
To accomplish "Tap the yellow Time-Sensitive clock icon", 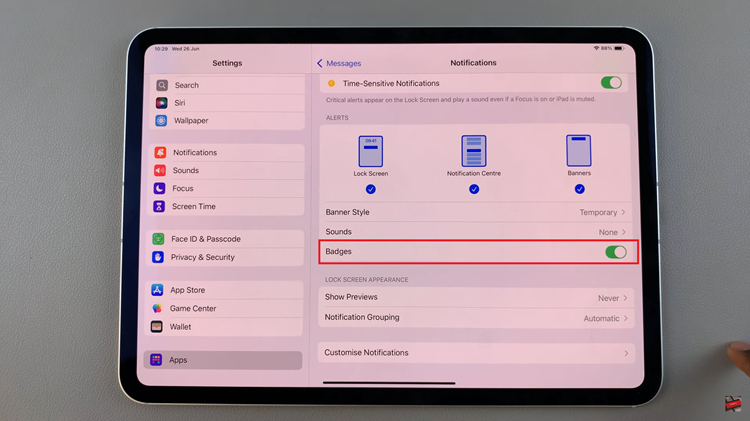I will tap(331, 83).
